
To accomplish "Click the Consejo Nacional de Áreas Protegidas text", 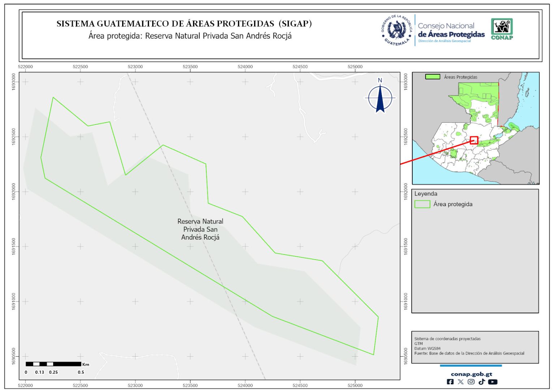I will pyautogui.click(x=451, y=30).
